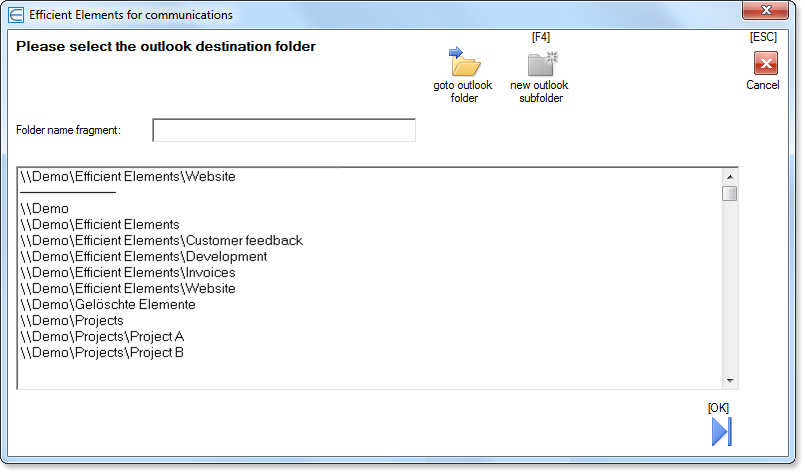Screen dimensions: 805x475
Task: Create a new outlook subfolder
Action: point(542,64)
